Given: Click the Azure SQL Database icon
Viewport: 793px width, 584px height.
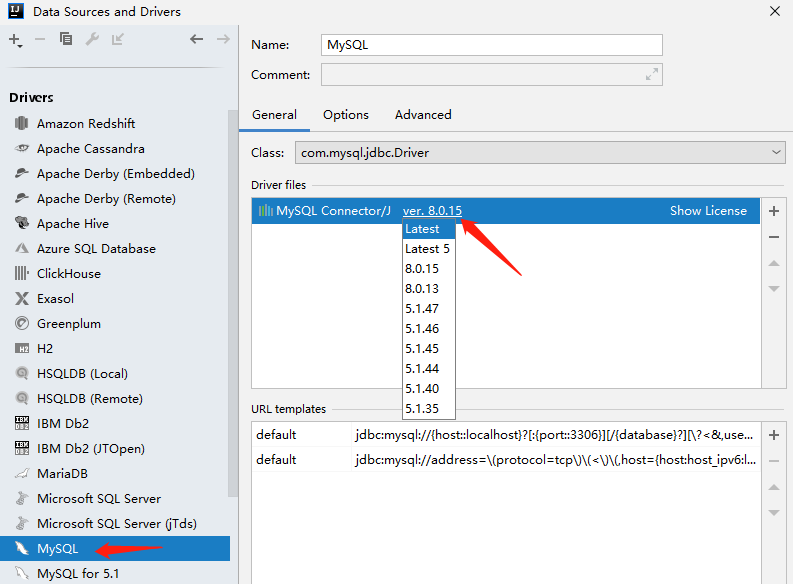Looking at the screenshot, I should pyautogui.click(x=21, y=248).
